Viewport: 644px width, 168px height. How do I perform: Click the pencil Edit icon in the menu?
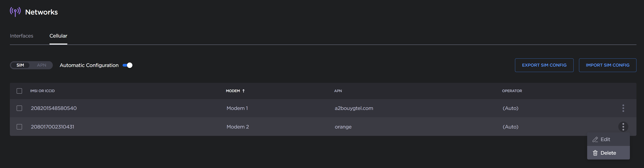(x=595, y=140)
